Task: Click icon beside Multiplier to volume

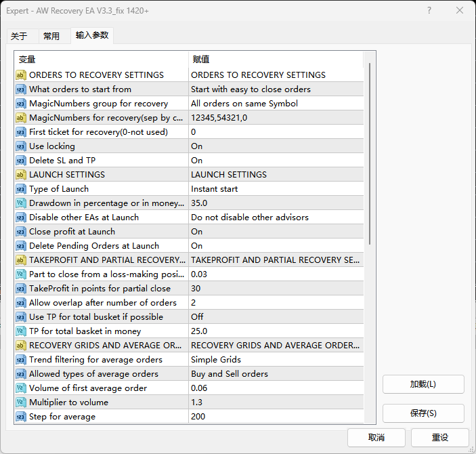Action: point(20,403)
